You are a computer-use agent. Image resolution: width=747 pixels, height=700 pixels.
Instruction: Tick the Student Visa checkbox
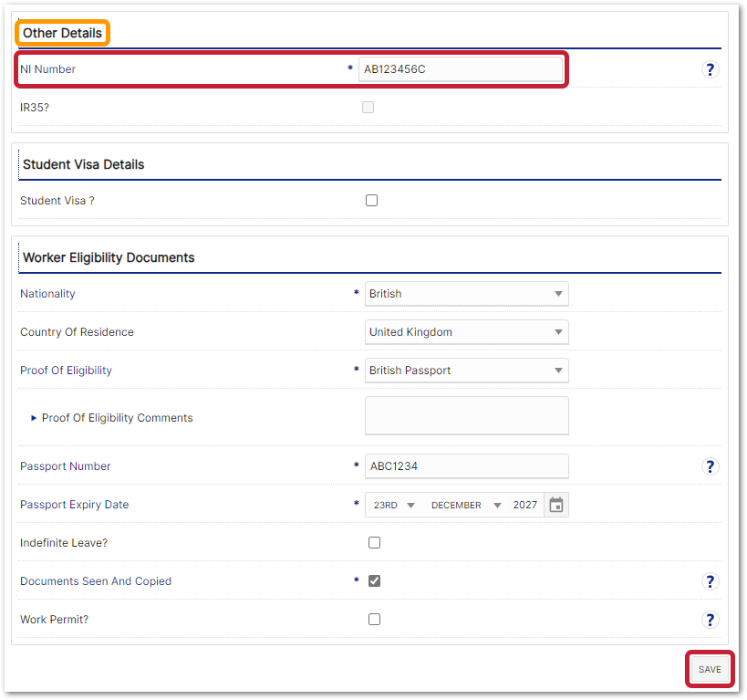pos(371,201)
